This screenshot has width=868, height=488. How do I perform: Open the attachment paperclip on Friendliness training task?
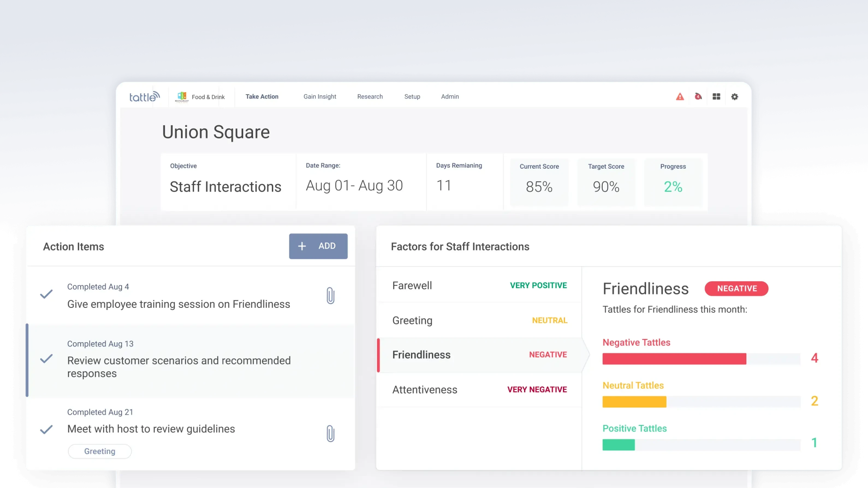(330, 296)
